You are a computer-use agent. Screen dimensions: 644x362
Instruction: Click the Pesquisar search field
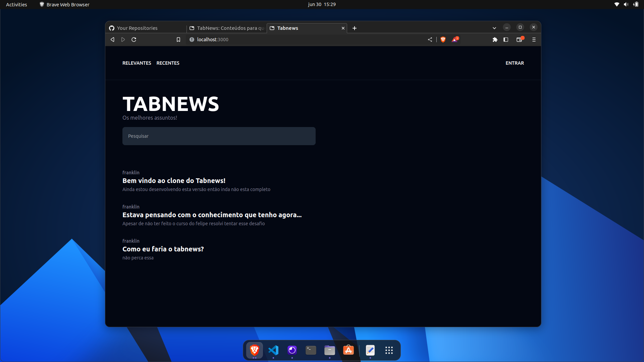(x=219, y=136)
